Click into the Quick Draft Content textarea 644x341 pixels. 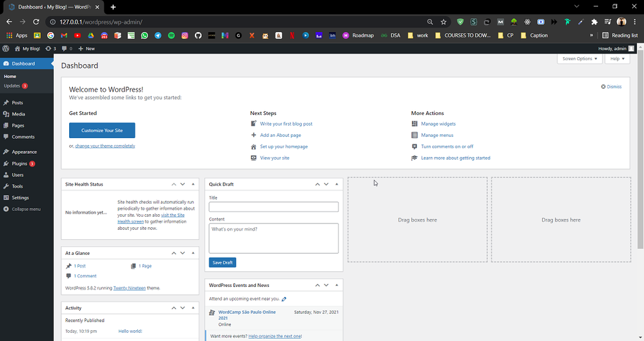(x=274, y=239)
